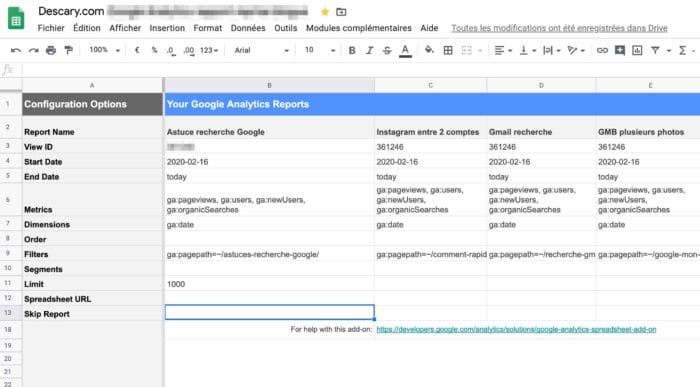Click the Undo arrow in toolbar
This screenshot has width=700, height=387.
pyautogui.click(x=16, y=50)
